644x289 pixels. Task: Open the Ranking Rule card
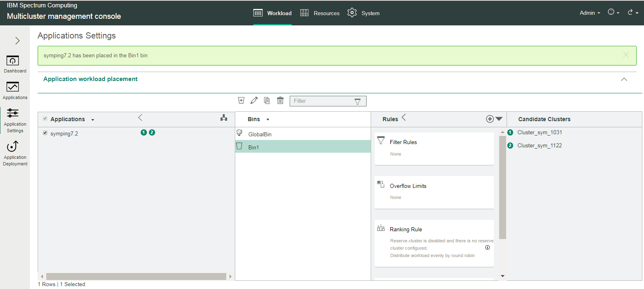(434, 244)
